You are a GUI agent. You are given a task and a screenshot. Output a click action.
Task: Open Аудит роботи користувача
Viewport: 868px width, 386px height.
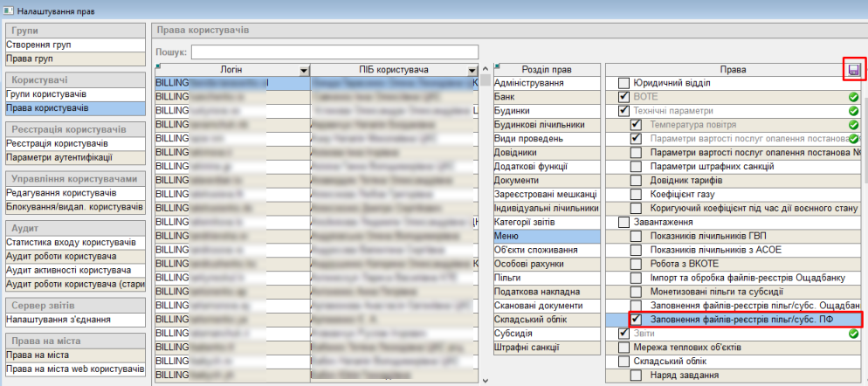73,257
